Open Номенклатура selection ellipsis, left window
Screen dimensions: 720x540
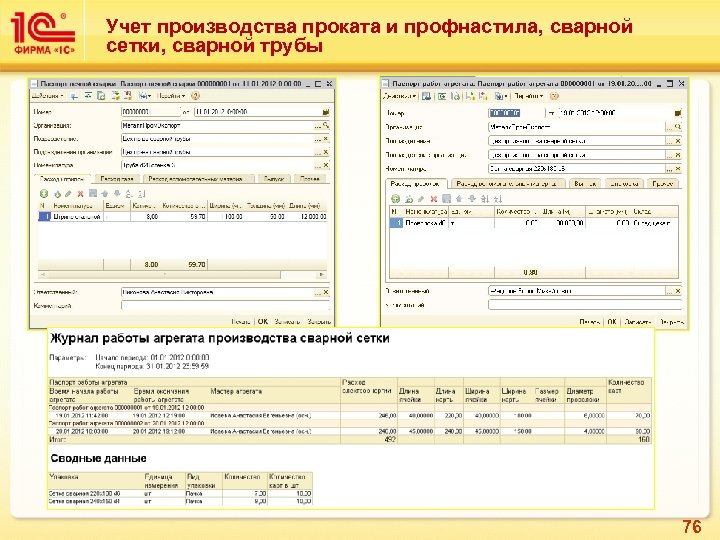tap(318, 165)
